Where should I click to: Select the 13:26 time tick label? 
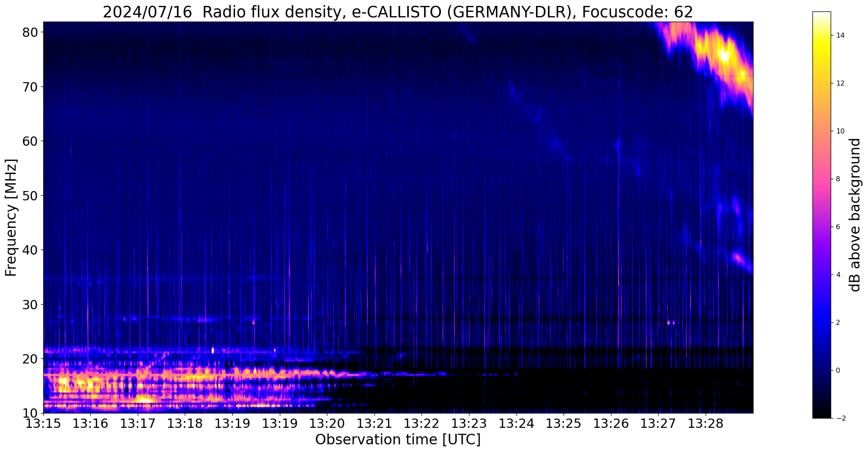tap(611, 423)
